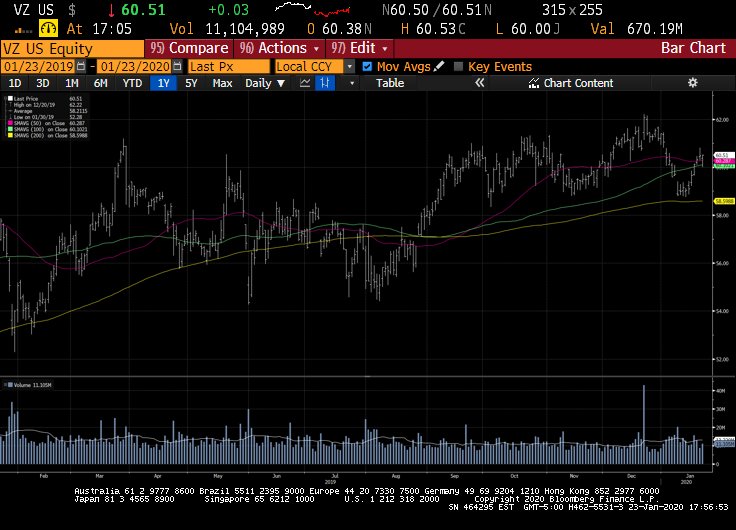Open the Actions dropdown menu
The height and width of the screenshot is (530, 736).
click(x=280, y=48)
